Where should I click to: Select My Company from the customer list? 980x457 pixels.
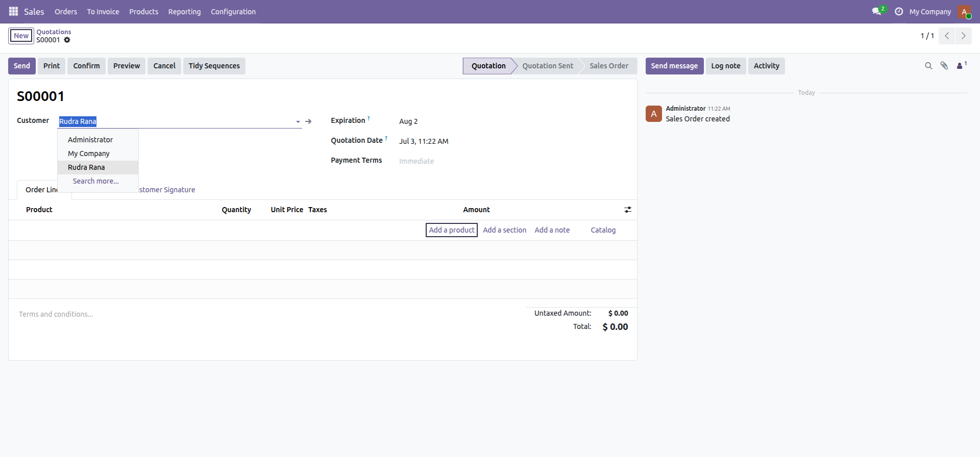(x=98, y=154)
